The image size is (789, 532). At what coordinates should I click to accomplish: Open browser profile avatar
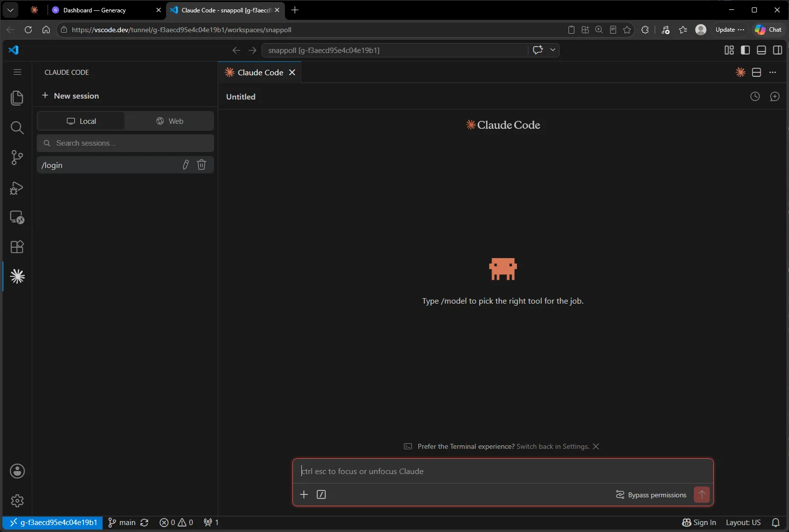click(x=701, y=30)
